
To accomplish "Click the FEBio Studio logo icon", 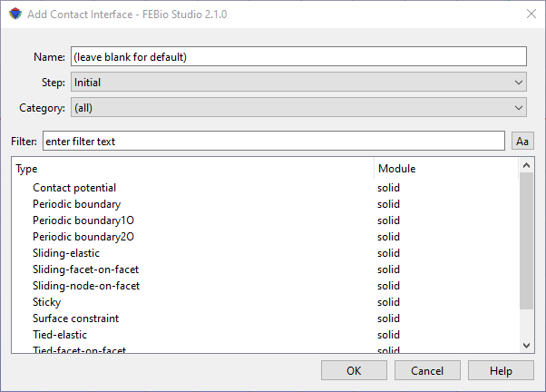I will pos(15,14).
